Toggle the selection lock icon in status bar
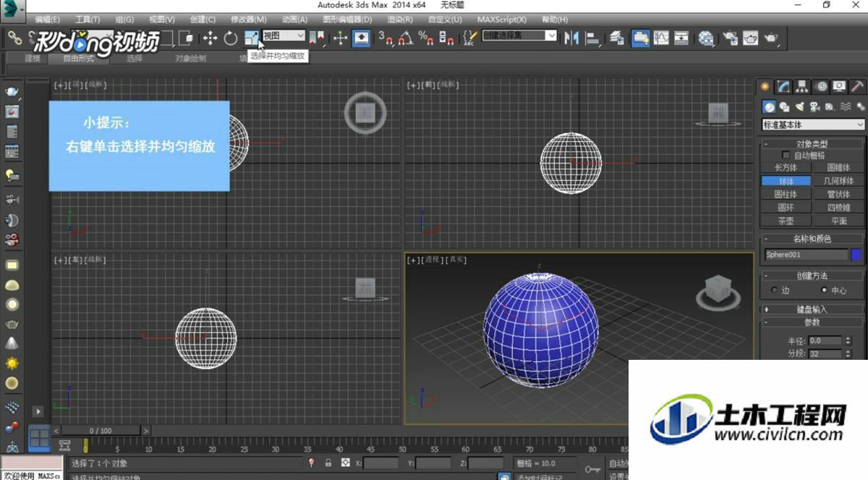Screen dimensions: 868x480 (x=328, y=463)
